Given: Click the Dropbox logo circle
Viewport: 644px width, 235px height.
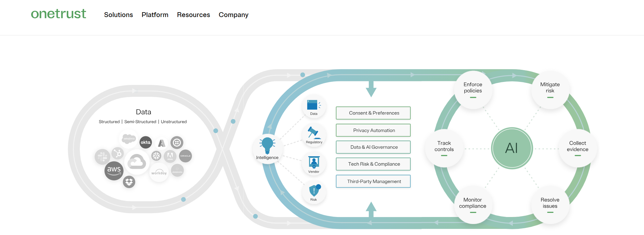Looking at the screenshot, I should point(129,182).
